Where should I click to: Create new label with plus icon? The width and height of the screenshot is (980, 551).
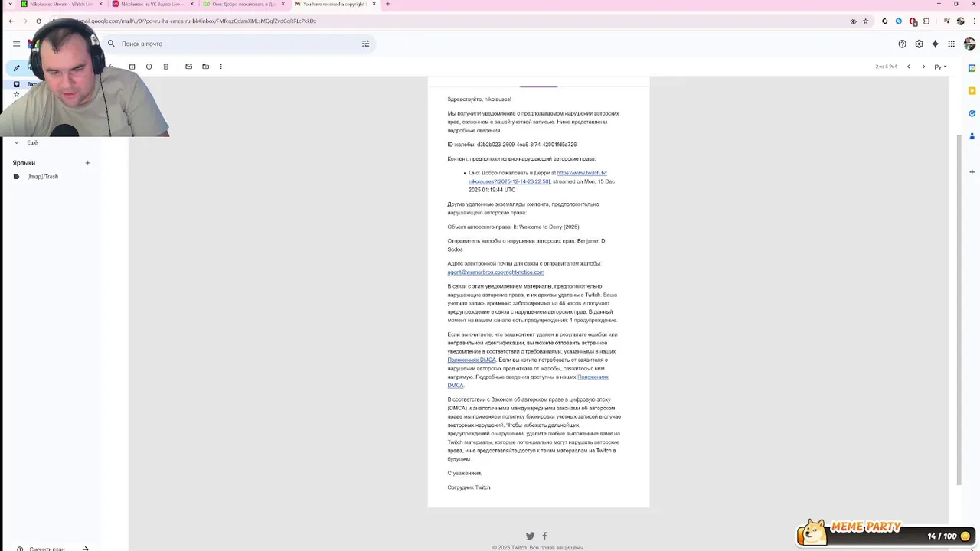pyautogui.click(x=87, y=163)
